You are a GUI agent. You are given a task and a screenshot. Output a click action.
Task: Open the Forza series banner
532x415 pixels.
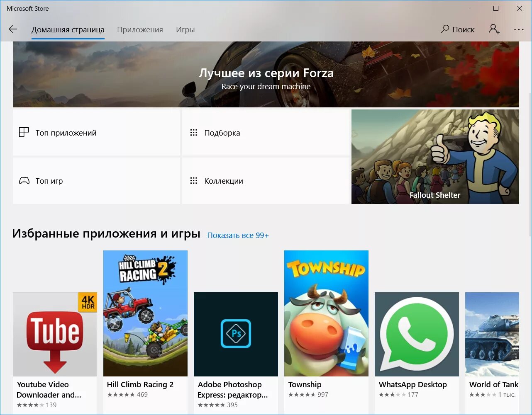click(266, 74)
